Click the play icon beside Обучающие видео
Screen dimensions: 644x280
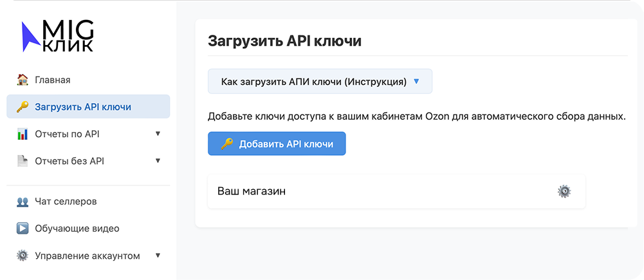coord(23,229)
